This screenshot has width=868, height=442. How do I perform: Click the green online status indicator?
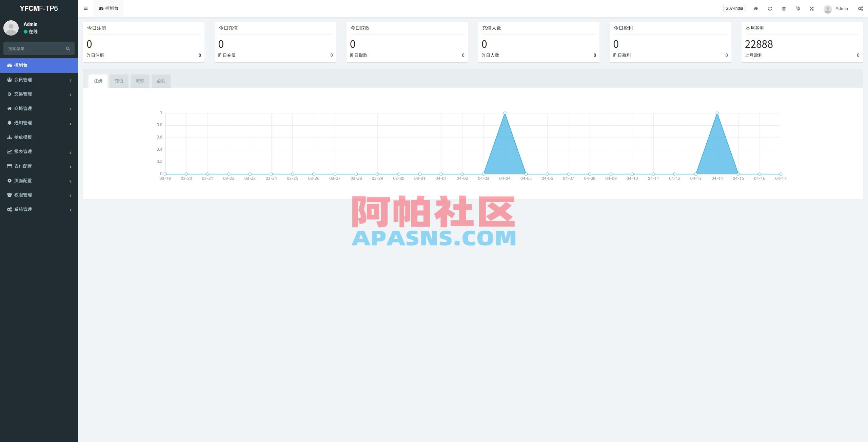[25, 31]
